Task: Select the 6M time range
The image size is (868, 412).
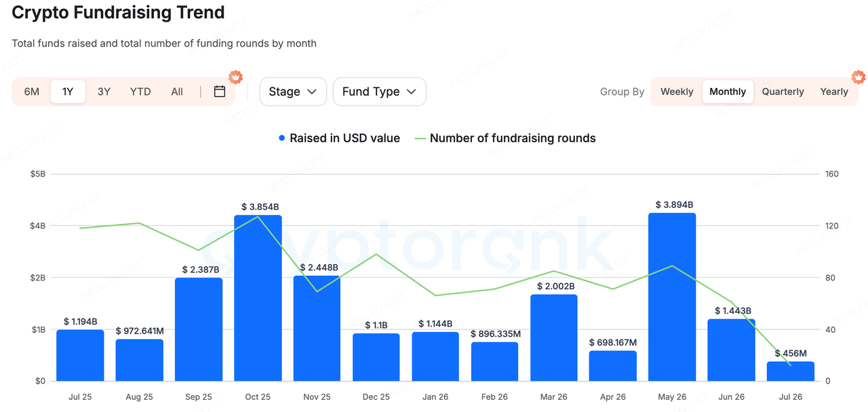Action: coord(32,91)
